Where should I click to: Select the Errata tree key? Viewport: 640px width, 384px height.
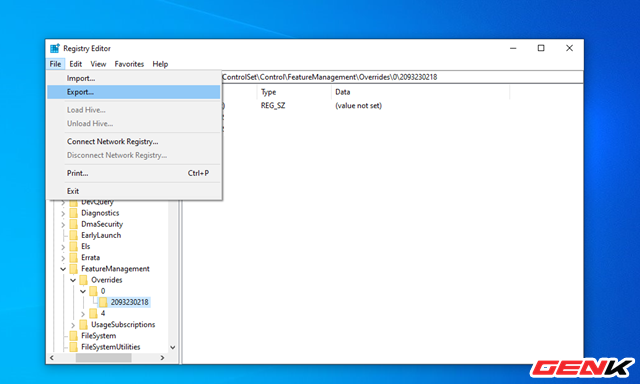(90, 257)
